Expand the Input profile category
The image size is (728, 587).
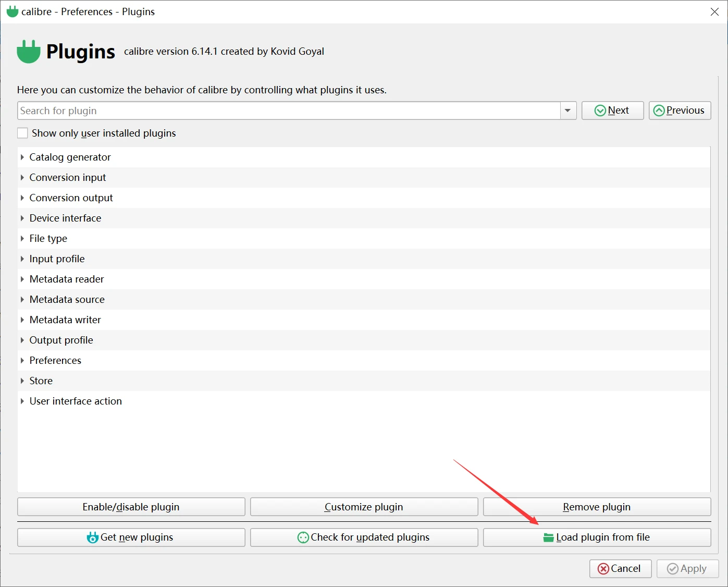pos(22,259)
